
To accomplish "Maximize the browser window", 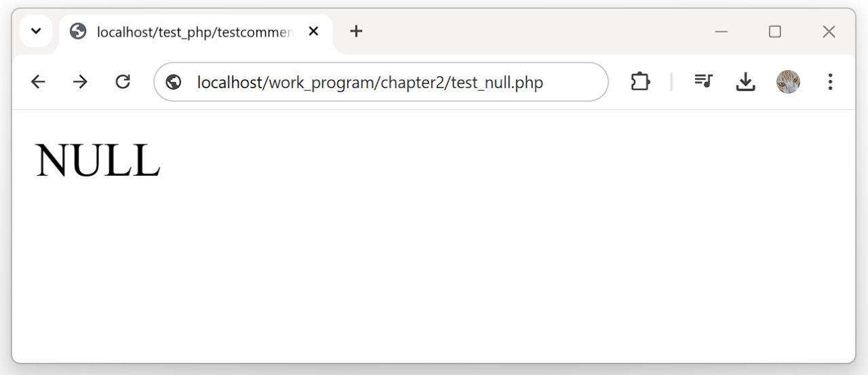I will [775, 32].
